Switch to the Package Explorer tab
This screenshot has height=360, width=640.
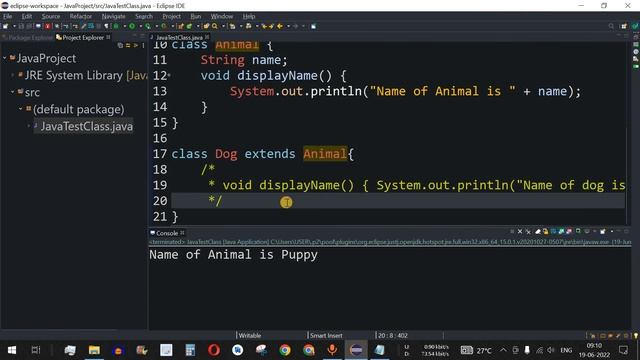pos(27,37)
